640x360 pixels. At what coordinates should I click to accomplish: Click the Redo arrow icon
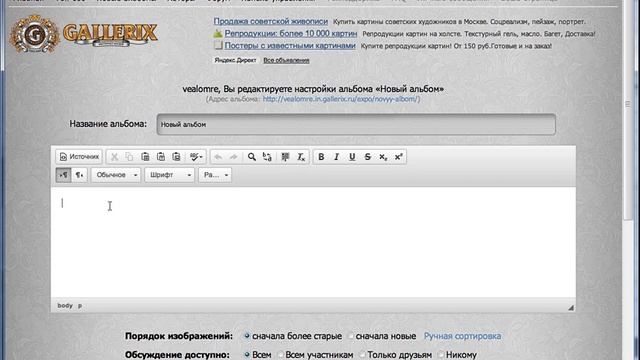coord(233,157)
